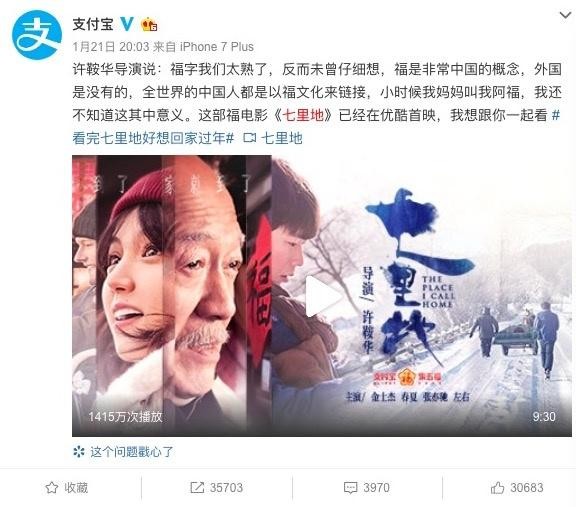
Task: Click the 9:30 video duration label
Action: [544, 416]
